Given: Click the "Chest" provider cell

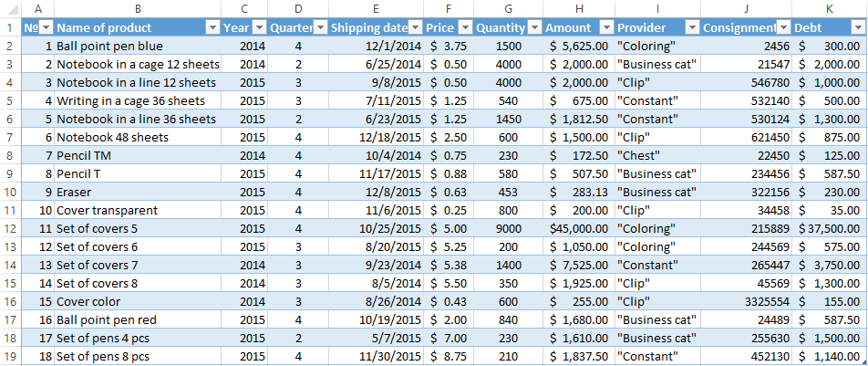Looking at the screenshot, I should [x=656, y=155].
